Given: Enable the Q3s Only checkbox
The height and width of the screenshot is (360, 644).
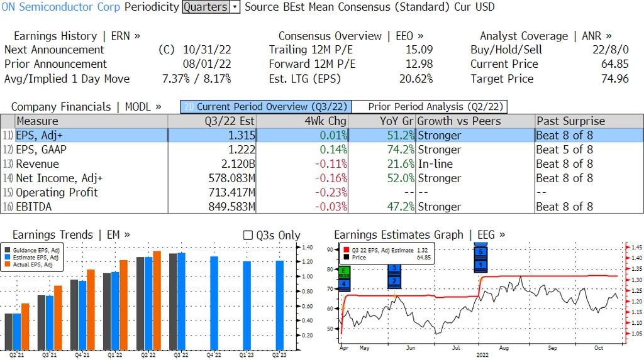Looking at the screenshot, I should 248,235.
